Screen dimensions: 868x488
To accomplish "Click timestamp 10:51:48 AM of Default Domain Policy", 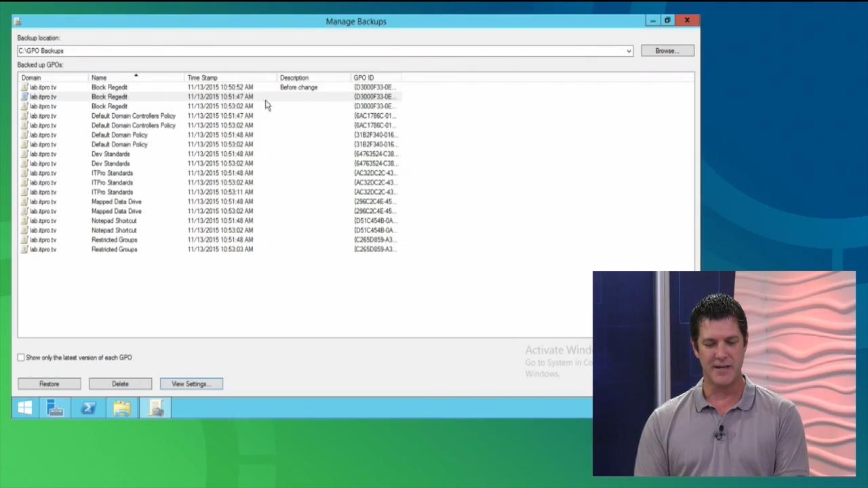I will click(220, 135).
